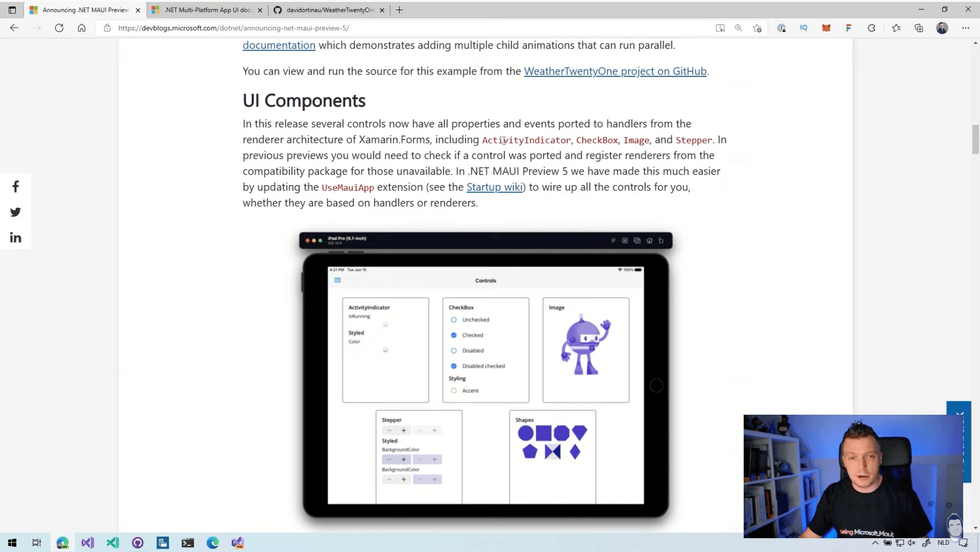This screenshot has height=552, width=980.
Task: Open WeatherTwentyOne project on GitHub link
Action: coord(615,71)
